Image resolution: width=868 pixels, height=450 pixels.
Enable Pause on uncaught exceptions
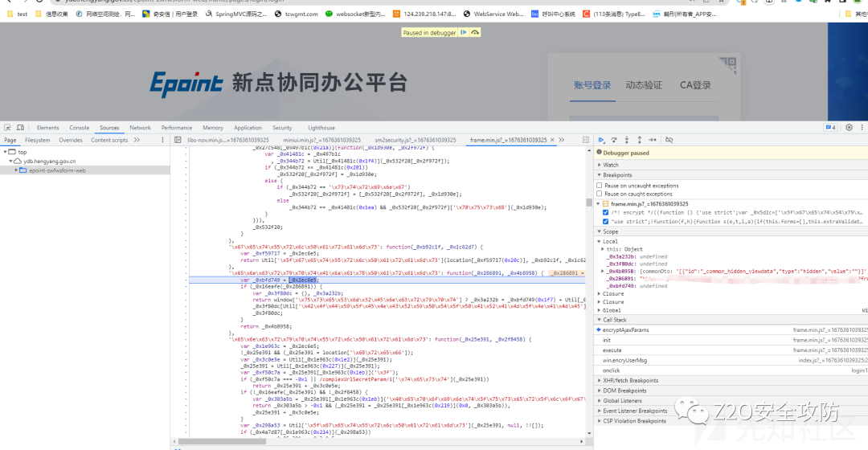[599, 186]
